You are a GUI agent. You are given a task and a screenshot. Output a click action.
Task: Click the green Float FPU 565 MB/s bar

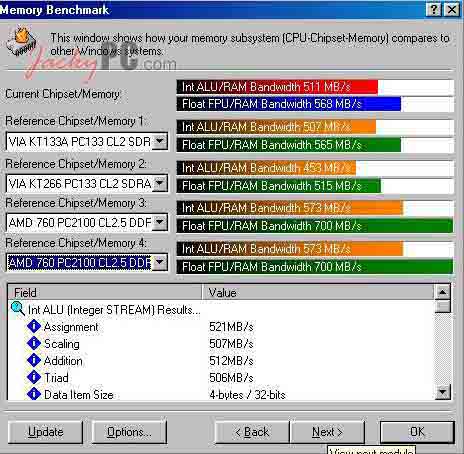point(289,145)
